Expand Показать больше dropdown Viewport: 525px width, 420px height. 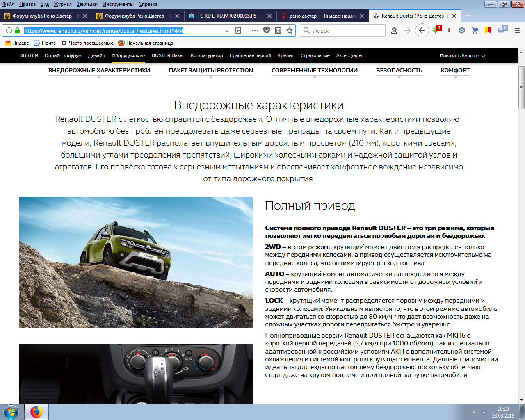[x=462, y=56]
